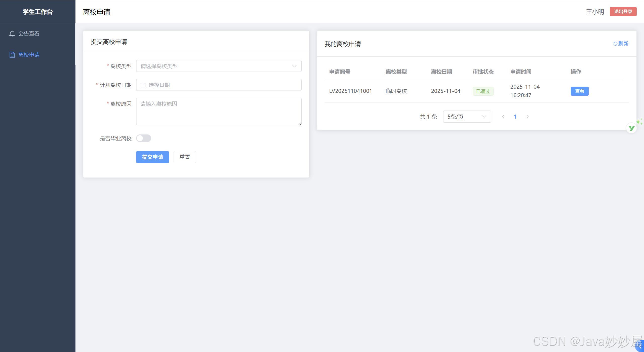644x352 pixels.
Task: Open the 离校类型 dropdown
Action: click(219, 66)
